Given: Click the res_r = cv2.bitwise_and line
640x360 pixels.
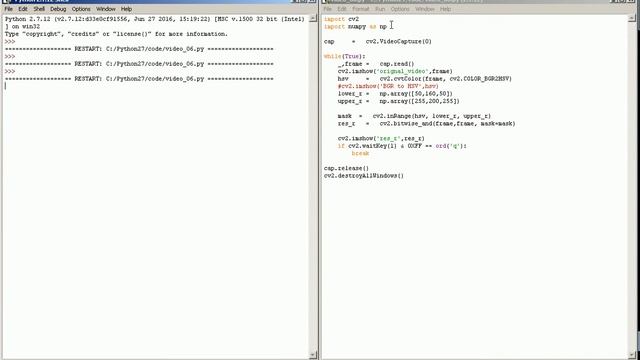Looking at the screenshot, I should point(427,124).
